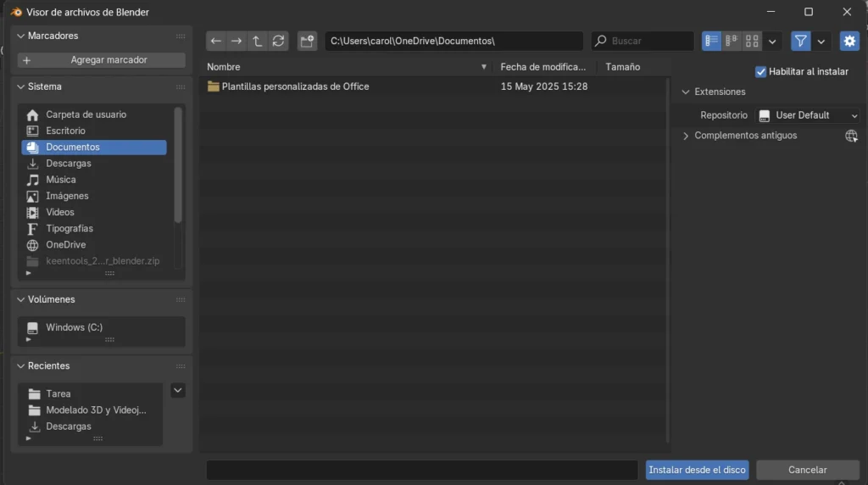Sort files by Tamaño column

[x=634, y=67]
